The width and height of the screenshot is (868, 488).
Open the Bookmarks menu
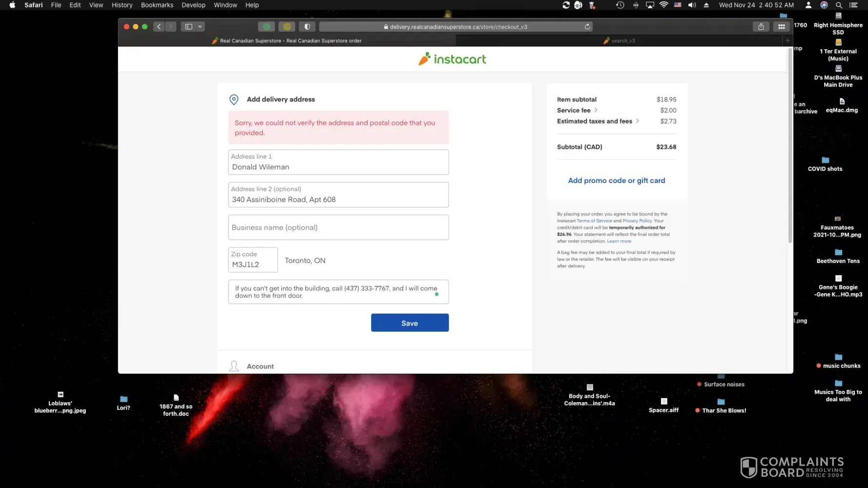coord(157,5)
